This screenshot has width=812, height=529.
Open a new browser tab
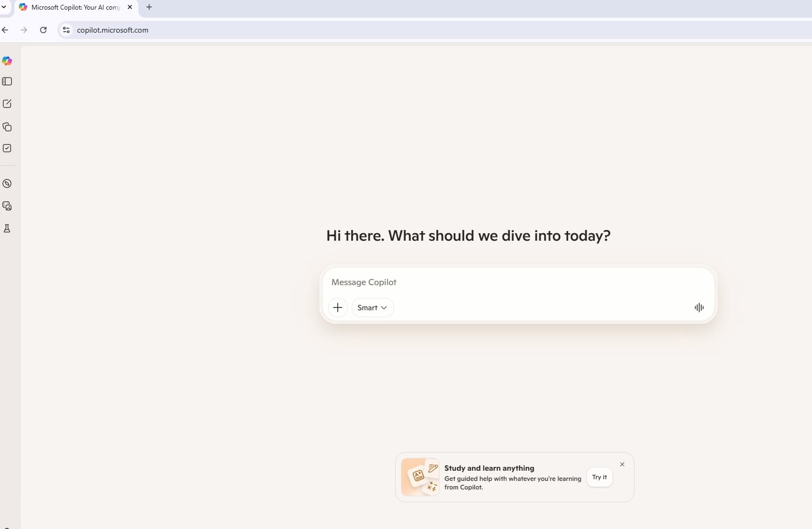pyautogui.click(x=149, y=7)
